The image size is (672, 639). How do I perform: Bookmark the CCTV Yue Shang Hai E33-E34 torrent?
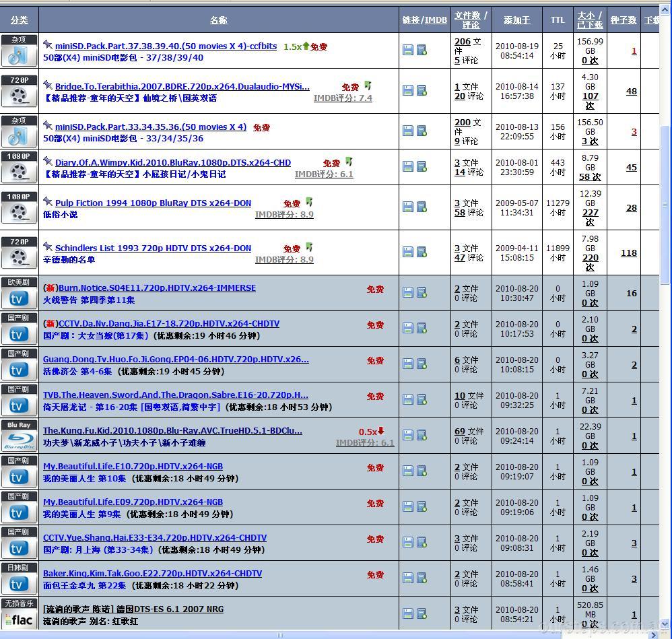click(422, 542)
